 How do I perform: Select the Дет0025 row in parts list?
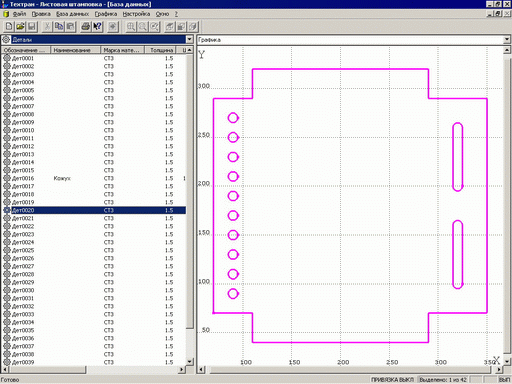pyautogui.click(x=94, y=250)
